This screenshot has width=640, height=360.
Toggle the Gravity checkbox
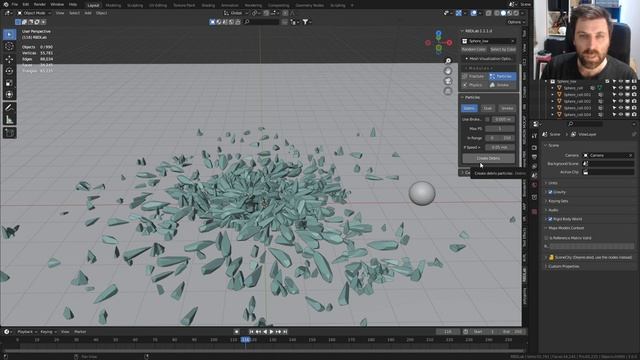pos(550,192)
